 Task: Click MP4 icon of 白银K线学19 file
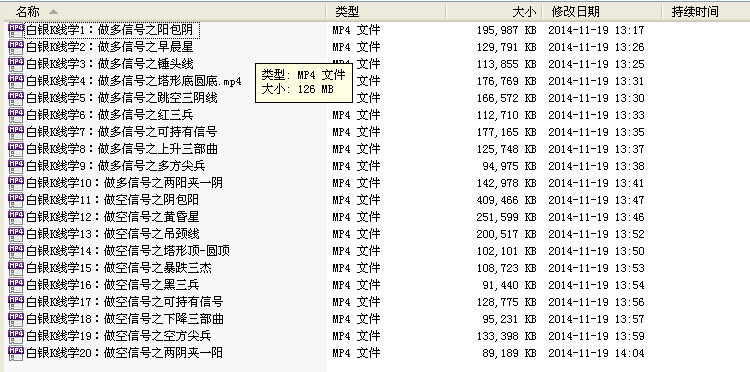click(16, 336)
